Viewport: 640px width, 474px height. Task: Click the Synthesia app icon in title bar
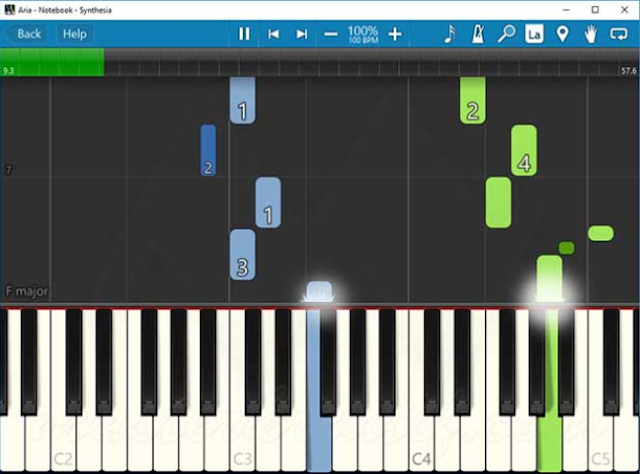(9, 10)
